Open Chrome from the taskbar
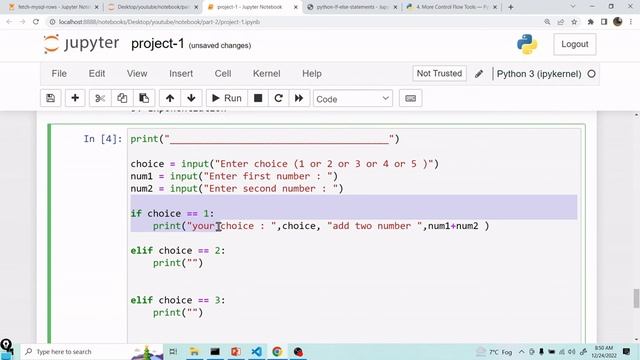The image size is (640, 360). pyautogui.click(x=277, y=351)
